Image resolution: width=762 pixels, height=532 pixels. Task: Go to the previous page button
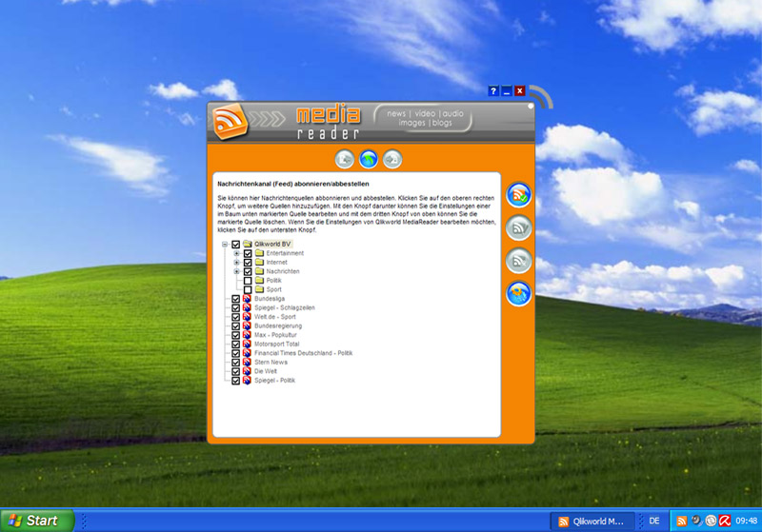click(345, 159)
